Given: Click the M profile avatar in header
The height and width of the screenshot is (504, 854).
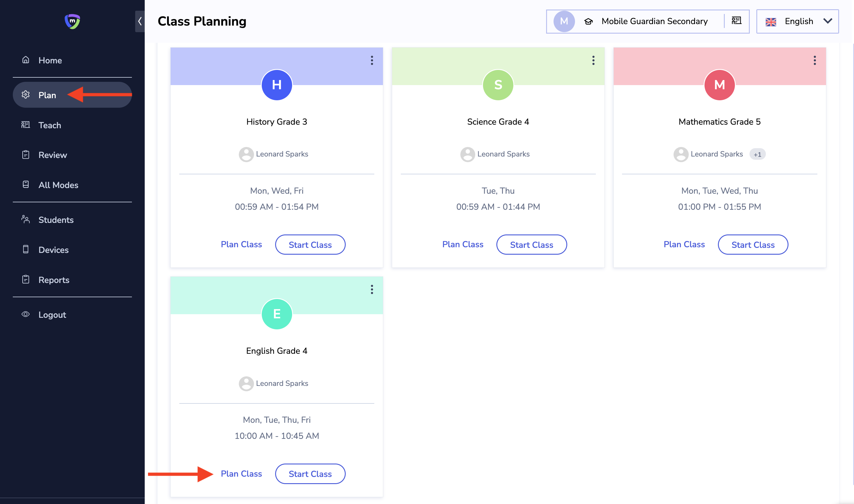Looking at the screenshot, I should (564, 21).
